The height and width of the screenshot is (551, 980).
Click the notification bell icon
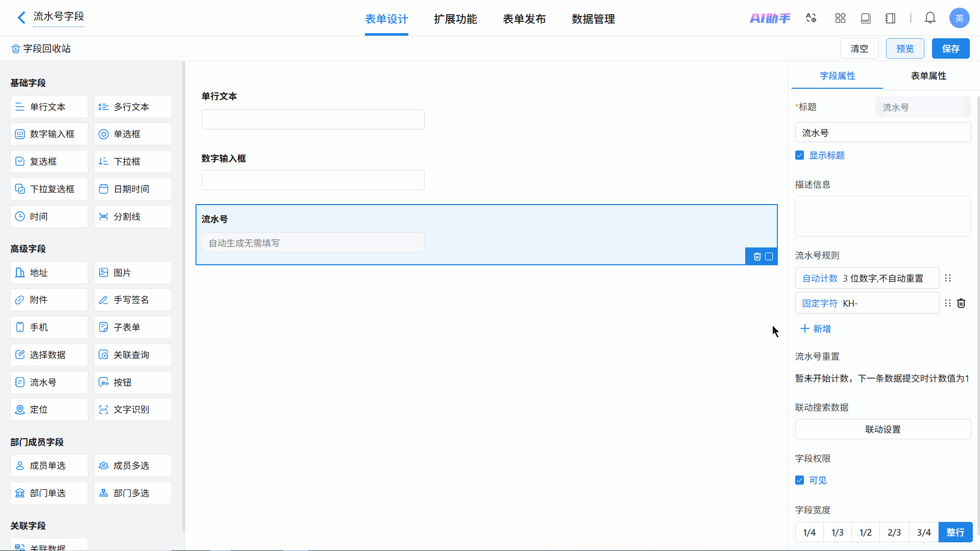[x=930, y=18]
